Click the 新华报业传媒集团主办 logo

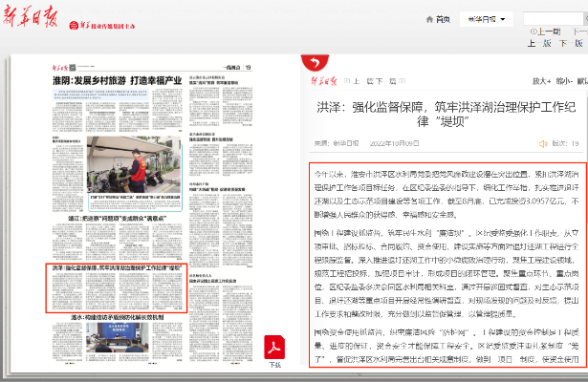pos(102,26)
